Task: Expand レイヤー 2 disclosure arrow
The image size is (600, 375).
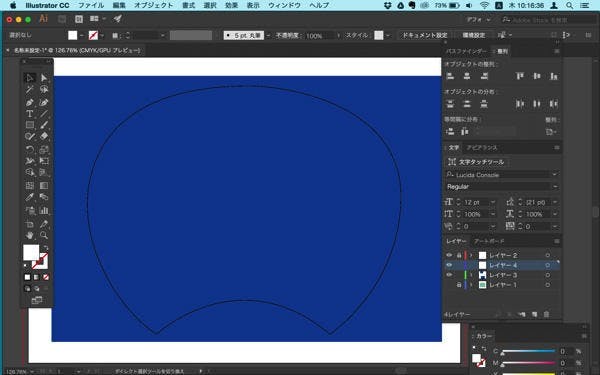Action: [x=471, y=255]
